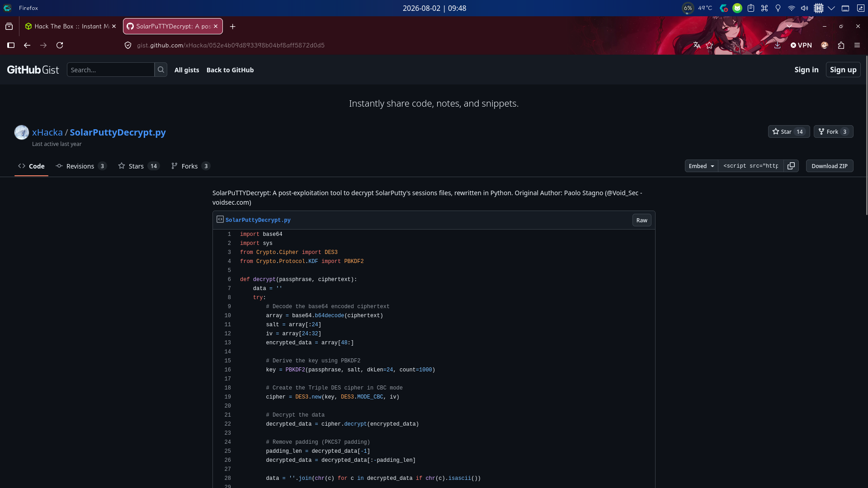Click the file icon beside SolarPuttyDecrypt.py header
This screenshot has width=868, height=488.
click(x=220, y=219)
